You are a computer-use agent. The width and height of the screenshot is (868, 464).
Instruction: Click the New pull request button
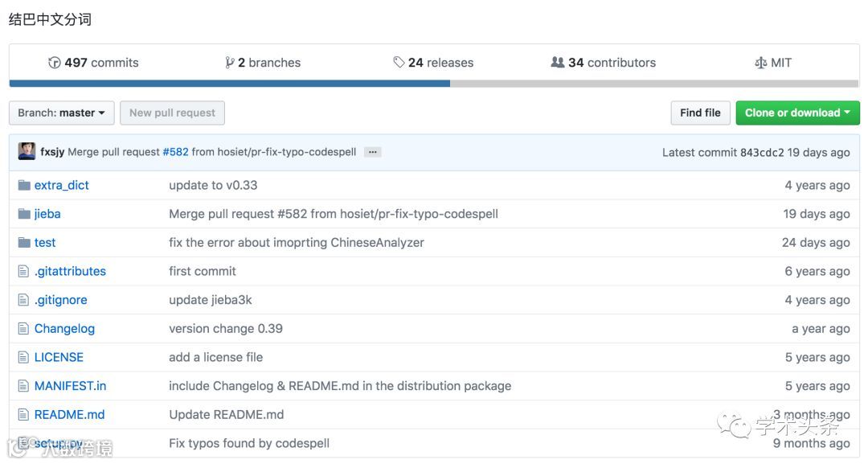(172, 113)
